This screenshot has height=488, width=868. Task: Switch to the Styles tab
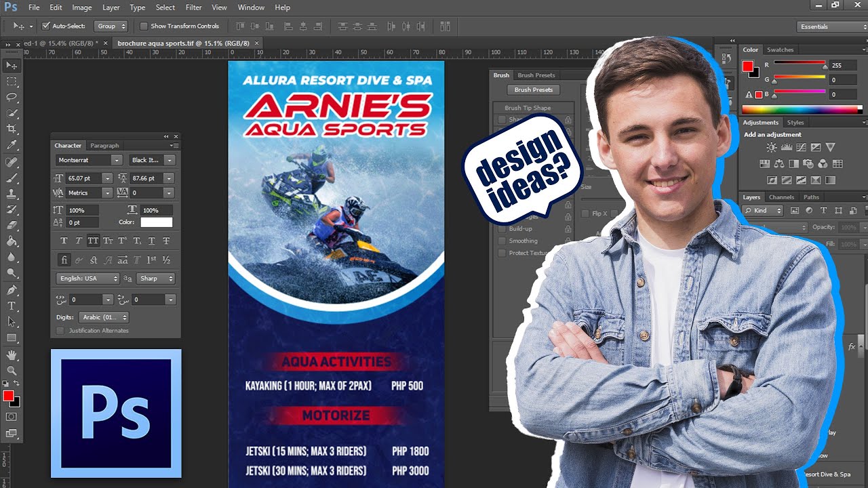pos(795,123)
